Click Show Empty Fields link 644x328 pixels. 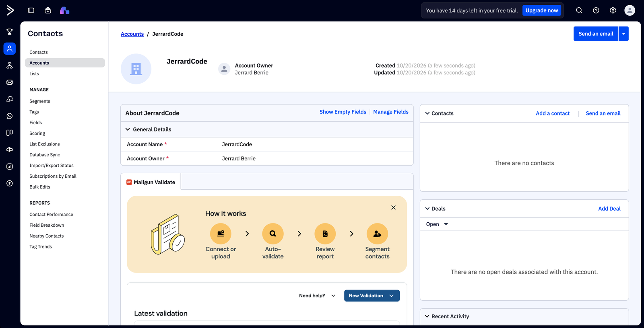pyautogui.click(x=343, y=112)
